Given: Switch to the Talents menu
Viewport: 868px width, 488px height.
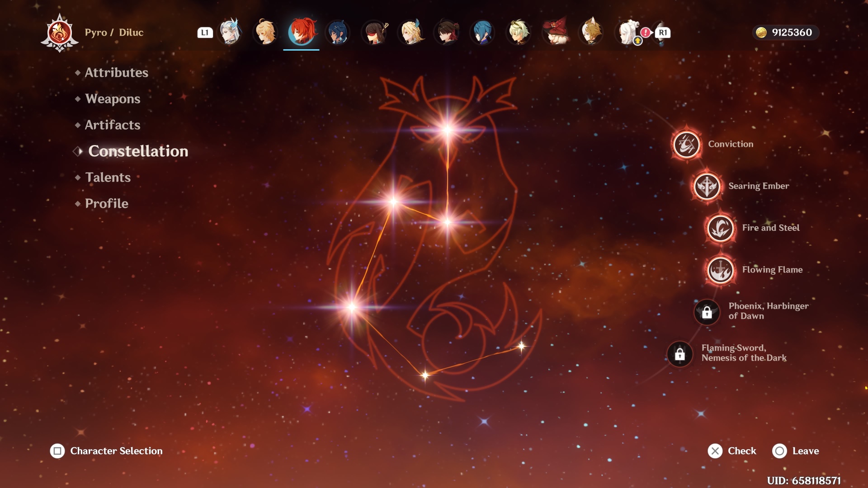Looking at the screenshot, I should click(108, 178).
